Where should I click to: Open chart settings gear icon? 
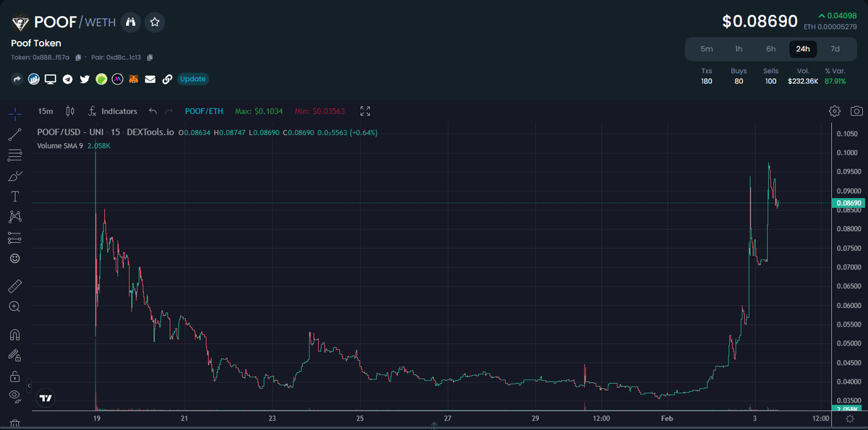[x=835, y=111]
